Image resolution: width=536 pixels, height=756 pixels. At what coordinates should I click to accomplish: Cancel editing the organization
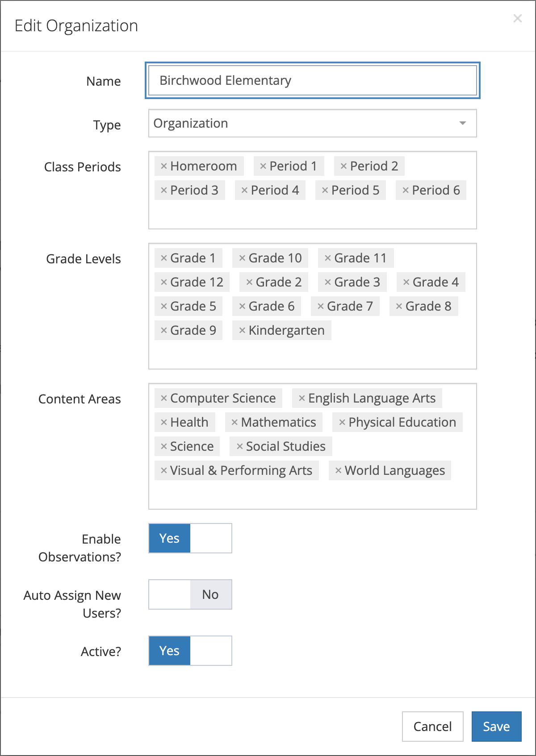point(432,727)
